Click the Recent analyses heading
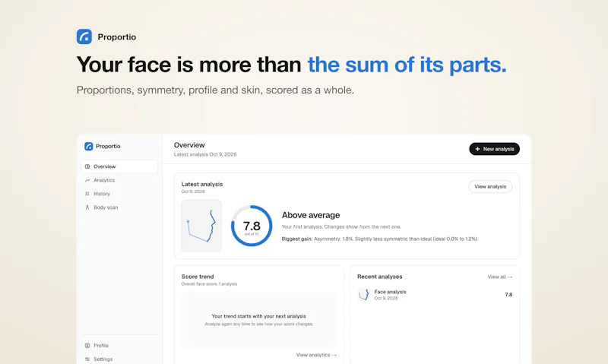This screenshot has width=608, height=364. point(379,277)
